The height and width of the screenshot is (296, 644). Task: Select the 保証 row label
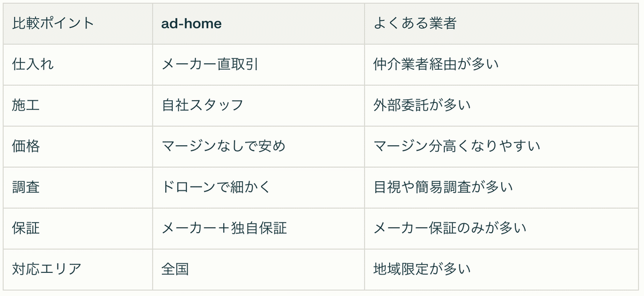26,228
